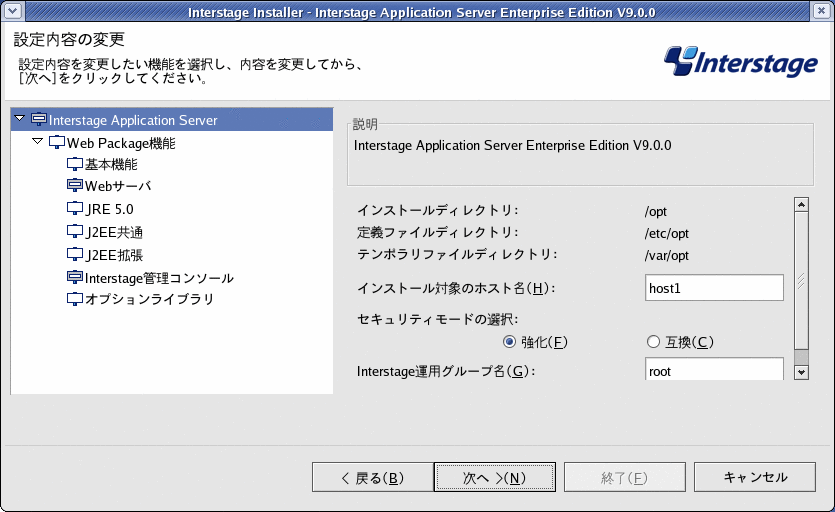This screenshot has width=835, height=512.
Task: Click the monitor icon beside 基本機能
Action: tap(75, 164)
